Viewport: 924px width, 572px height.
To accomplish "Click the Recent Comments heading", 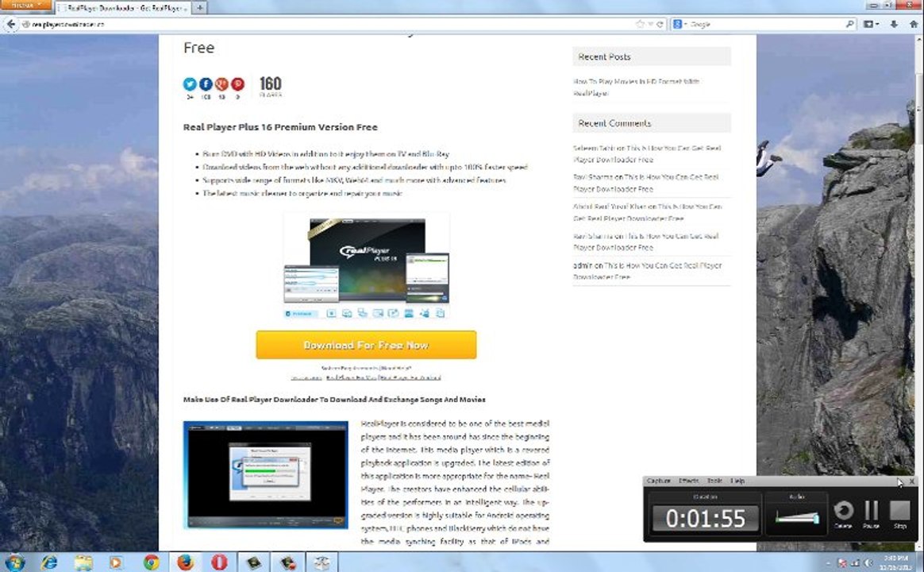I will point(614,123).
